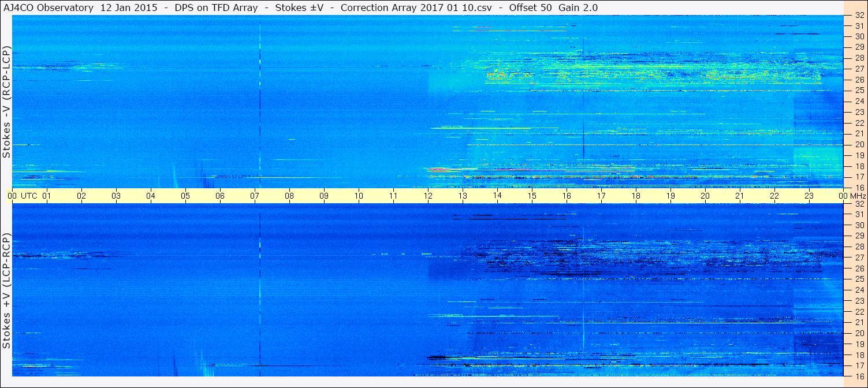Click 32 MHz tick of Stokes +V panel

coord(859,204)
